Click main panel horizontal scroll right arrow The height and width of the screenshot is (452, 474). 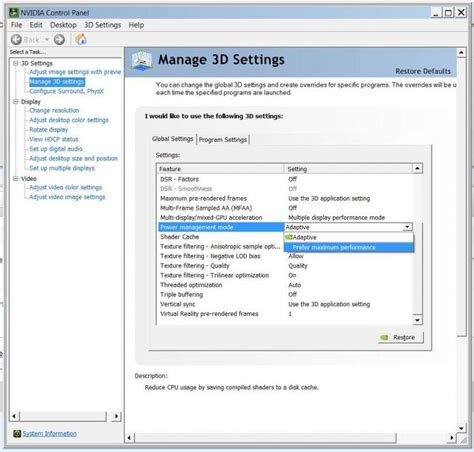(x=452, y=438)
